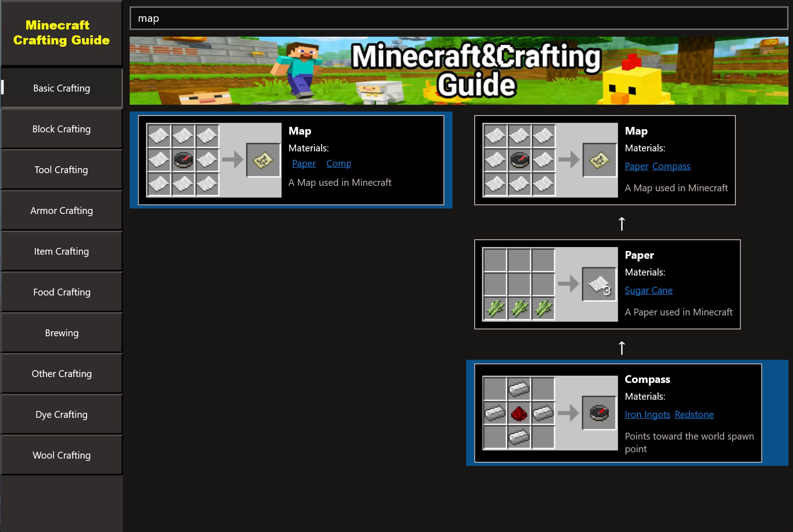This screenshot has height=532, width=793.
Task: Click the bottom-right paper in the left Map recipe grid
Action: pyautogui.click(x=207, y=184)
